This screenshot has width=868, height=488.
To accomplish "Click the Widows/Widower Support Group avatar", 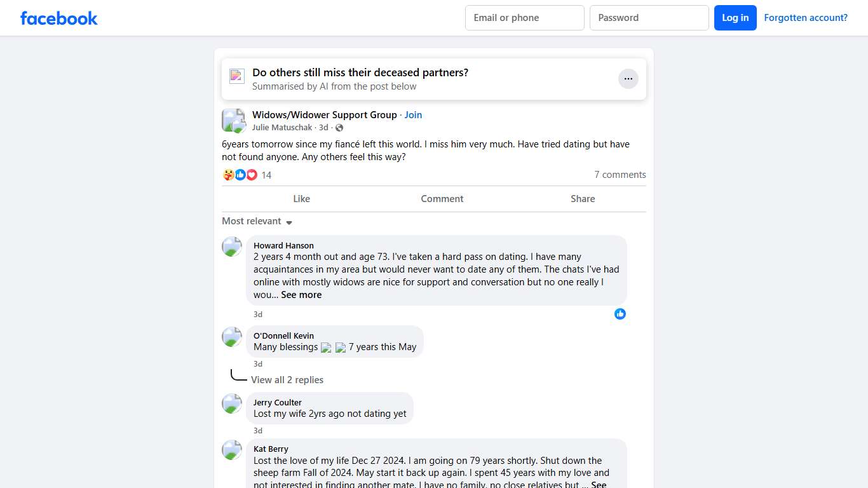I will click(x=233, y=120).
